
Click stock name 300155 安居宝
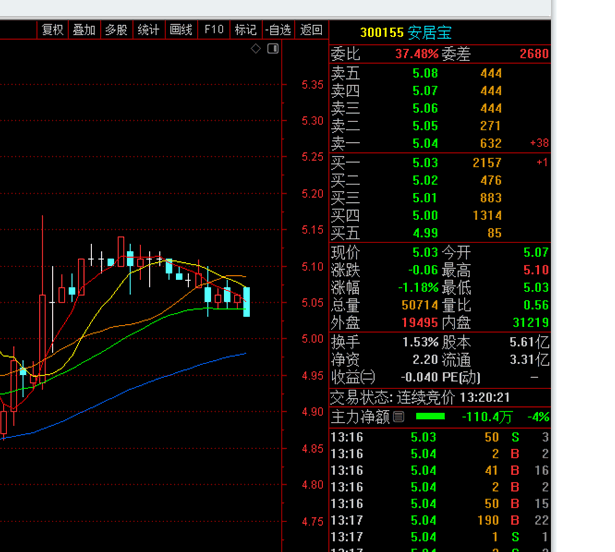click(x=406, y=33)
